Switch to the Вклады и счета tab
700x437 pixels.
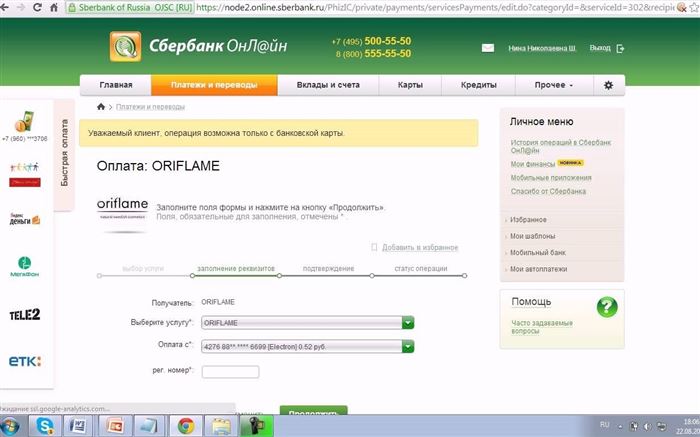point(328,85)
